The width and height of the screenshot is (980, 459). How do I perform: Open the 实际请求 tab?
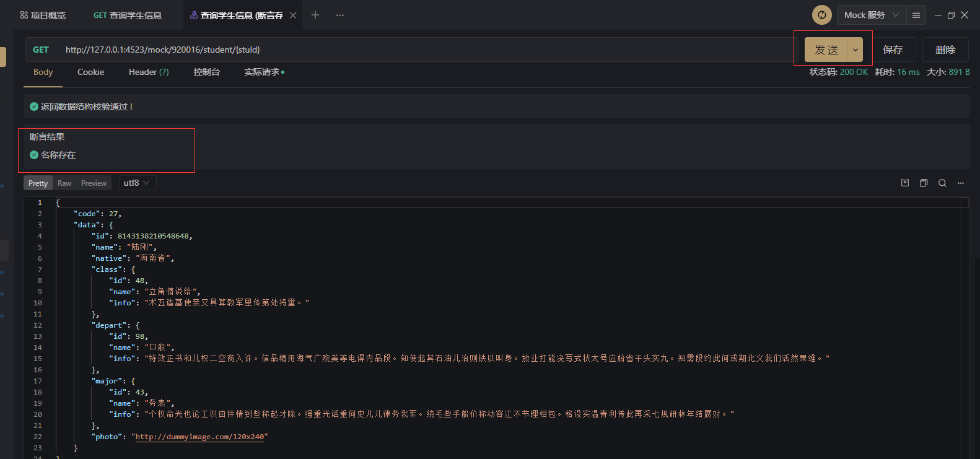(x=264, y=72)
